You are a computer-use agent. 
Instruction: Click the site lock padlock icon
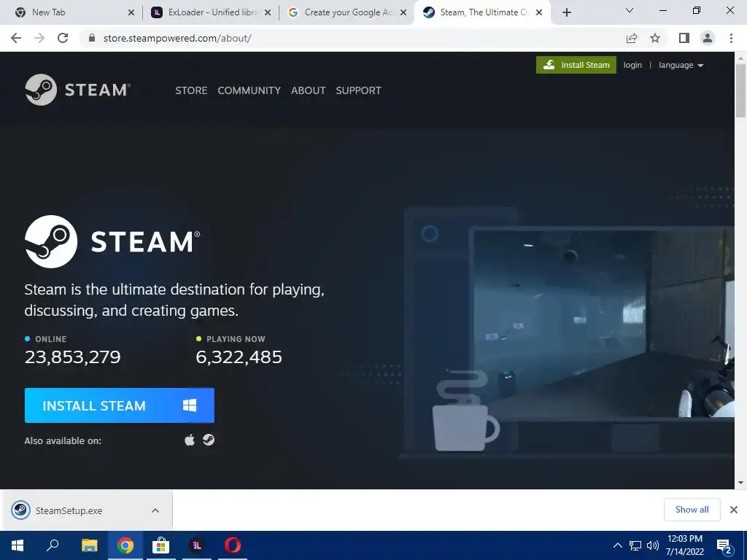click(93, 38)
